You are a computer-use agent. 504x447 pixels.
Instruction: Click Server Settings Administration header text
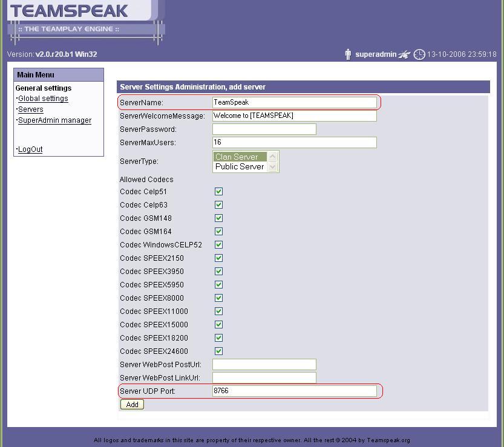click(192, 87)
